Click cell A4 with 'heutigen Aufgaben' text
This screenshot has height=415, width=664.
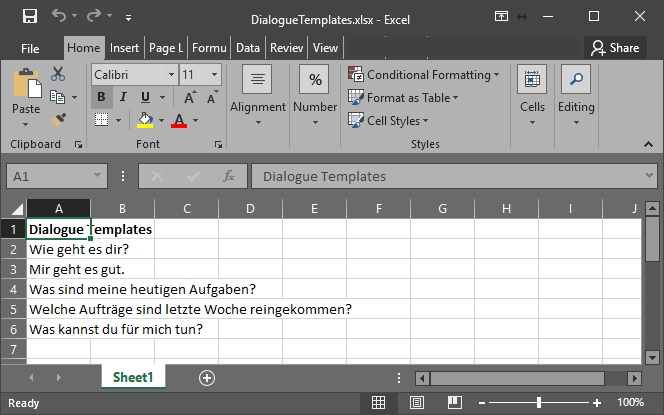[58, 289]
